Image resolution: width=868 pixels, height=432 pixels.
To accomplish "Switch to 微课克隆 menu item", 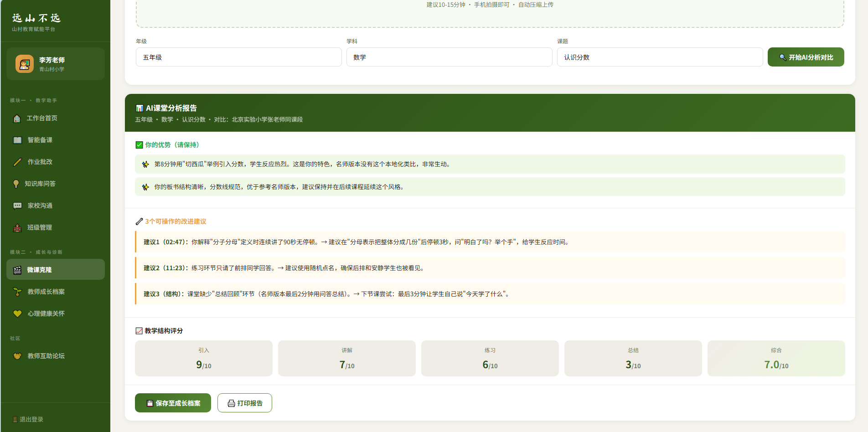I will [56, 269].
